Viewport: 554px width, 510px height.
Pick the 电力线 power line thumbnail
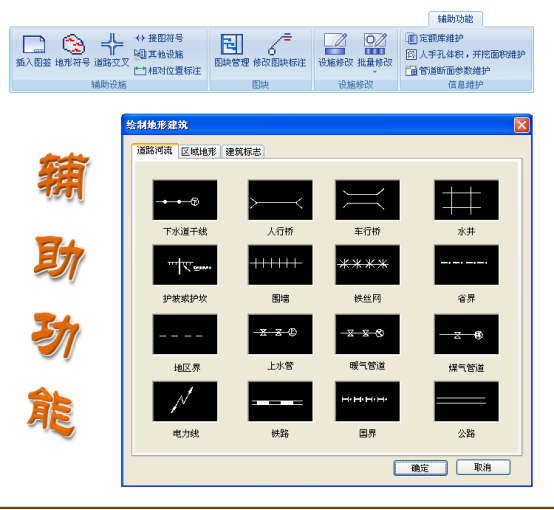(x=185, y=401)
